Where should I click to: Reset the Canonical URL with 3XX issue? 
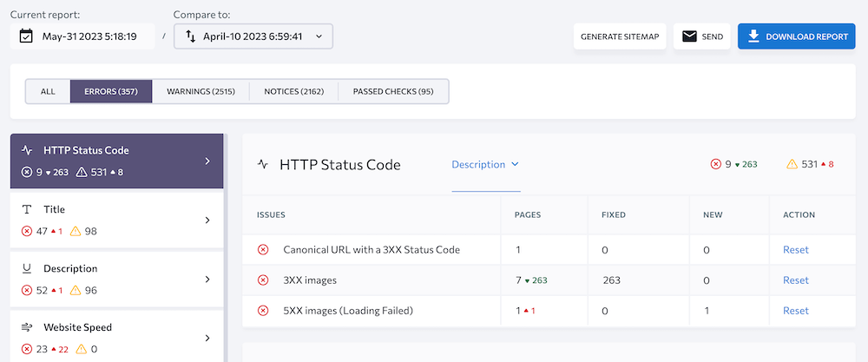pyautogui.click(x=795, y=250)
